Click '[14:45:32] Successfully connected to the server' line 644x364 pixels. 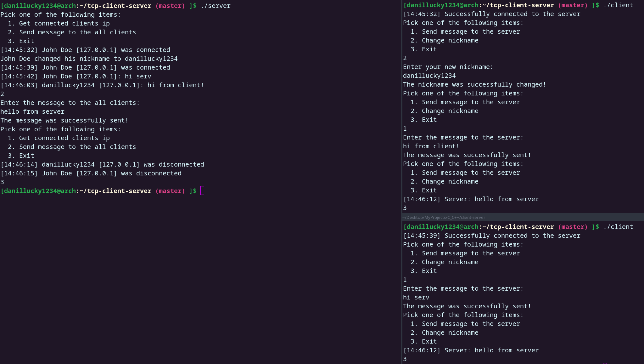tap(492, 14)
